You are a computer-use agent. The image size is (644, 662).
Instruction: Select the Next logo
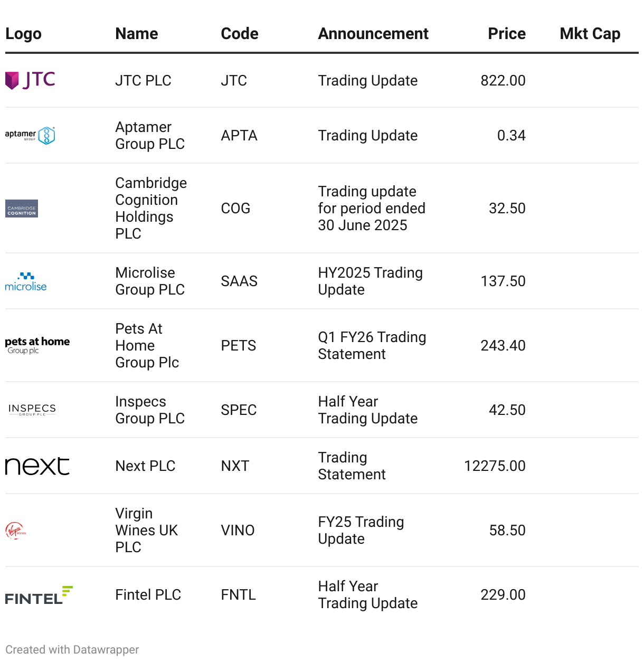click(x=37, y=466)
